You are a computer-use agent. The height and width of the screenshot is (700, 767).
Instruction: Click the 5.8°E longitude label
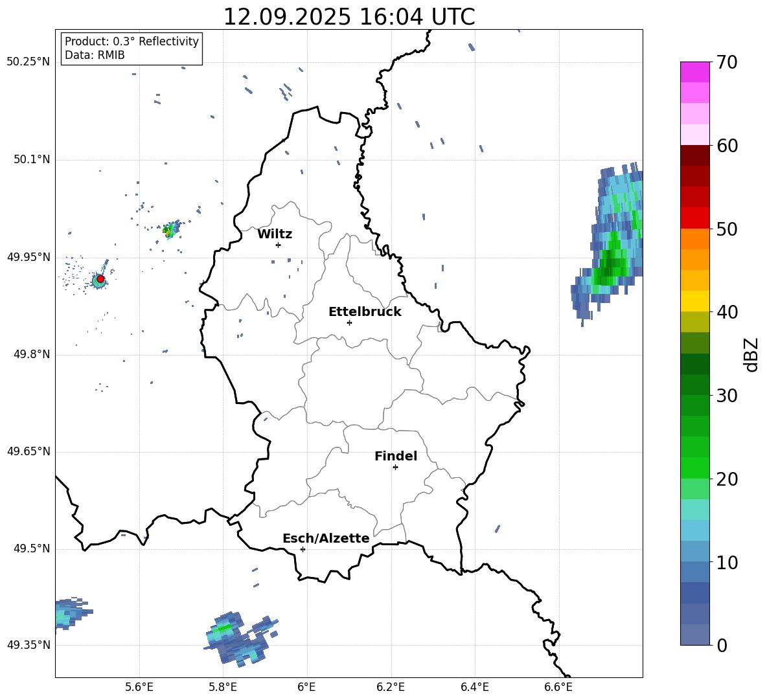(223, 687)
